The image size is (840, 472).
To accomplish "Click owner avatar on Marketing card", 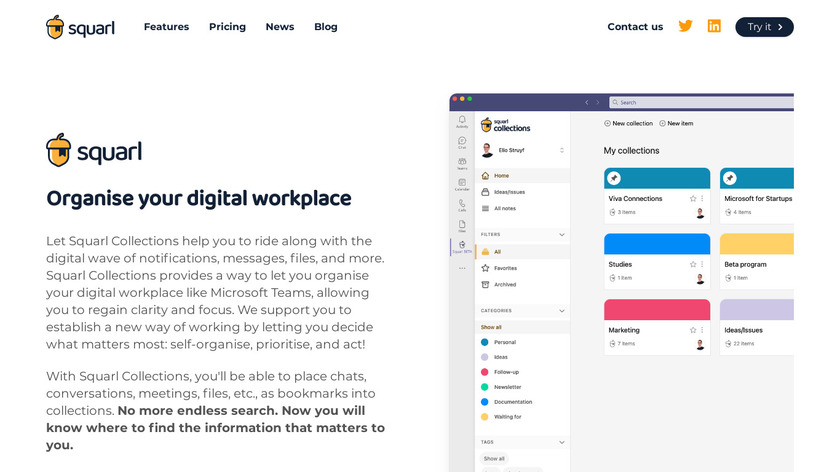I will (700, 344).
